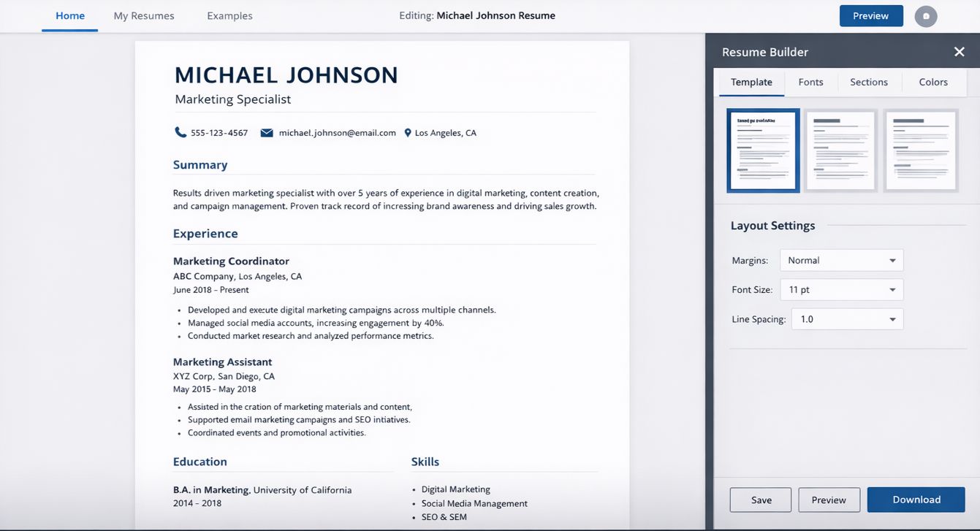
Task: Choose the second resume template thumbnail
Action: point(841,150)
